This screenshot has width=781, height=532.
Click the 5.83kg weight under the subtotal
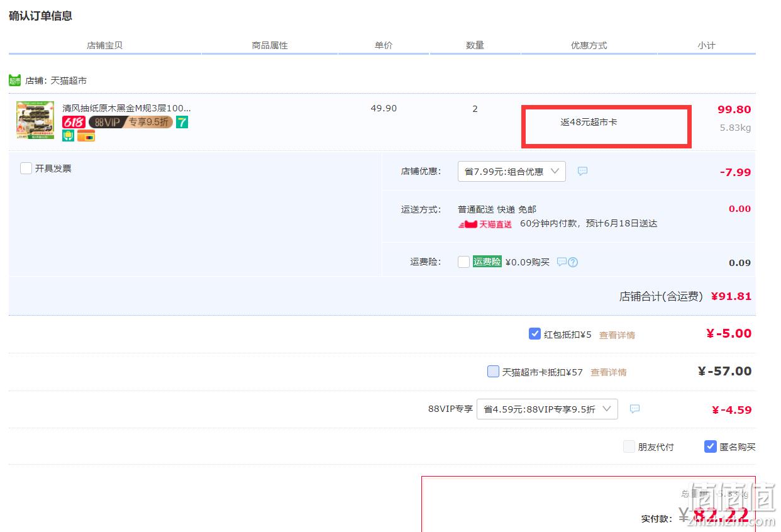coord(736,128)
